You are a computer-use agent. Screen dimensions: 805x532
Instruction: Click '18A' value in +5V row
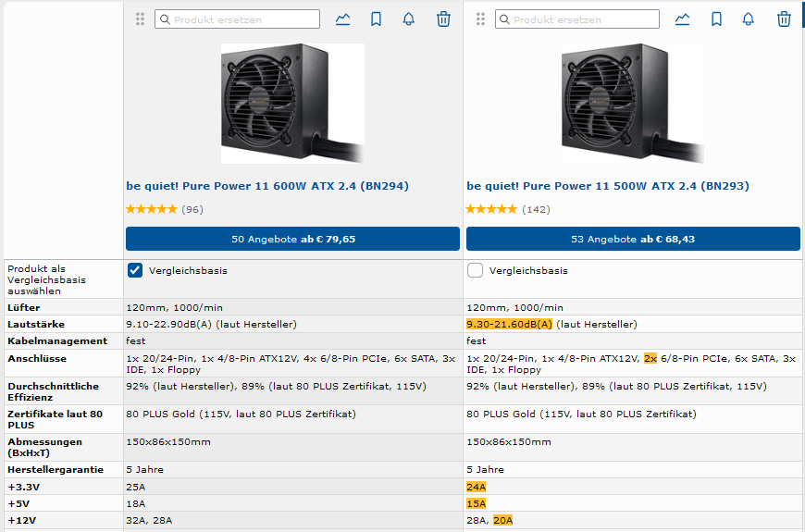136,503
